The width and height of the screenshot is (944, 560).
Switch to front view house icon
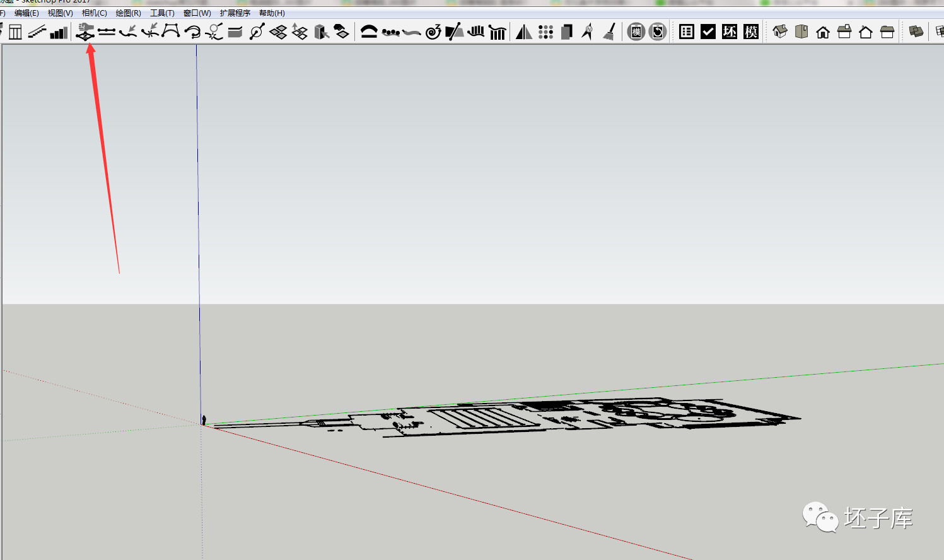[823, 32]
